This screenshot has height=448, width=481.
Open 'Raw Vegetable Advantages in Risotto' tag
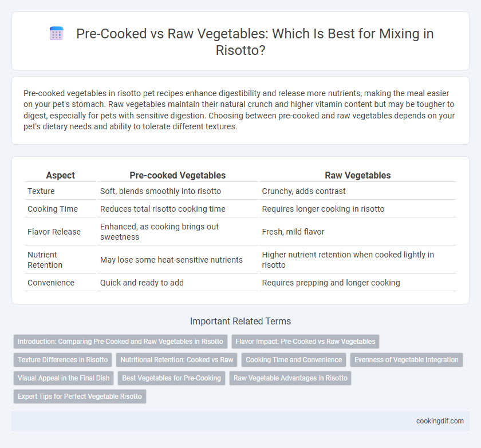290,378
